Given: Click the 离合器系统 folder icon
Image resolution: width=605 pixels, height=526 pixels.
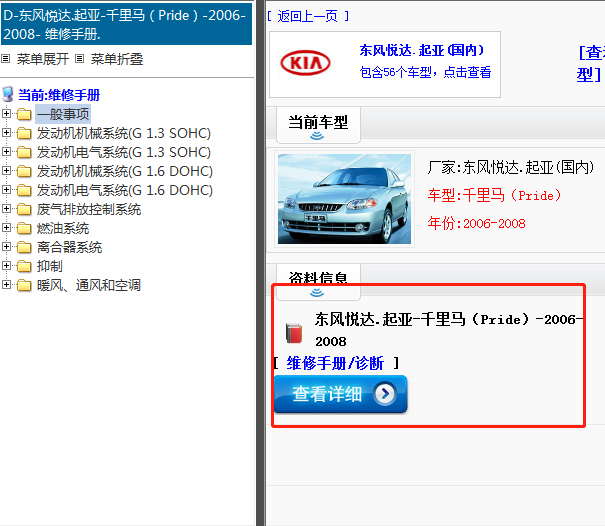Looking at the screenshot, I should [24, 247].
